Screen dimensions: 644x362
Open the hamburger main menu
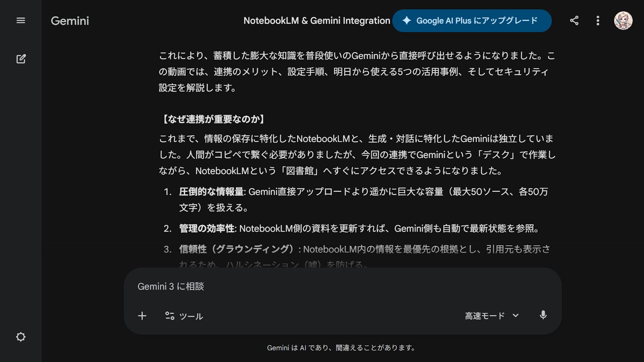(x=21, y=21)
